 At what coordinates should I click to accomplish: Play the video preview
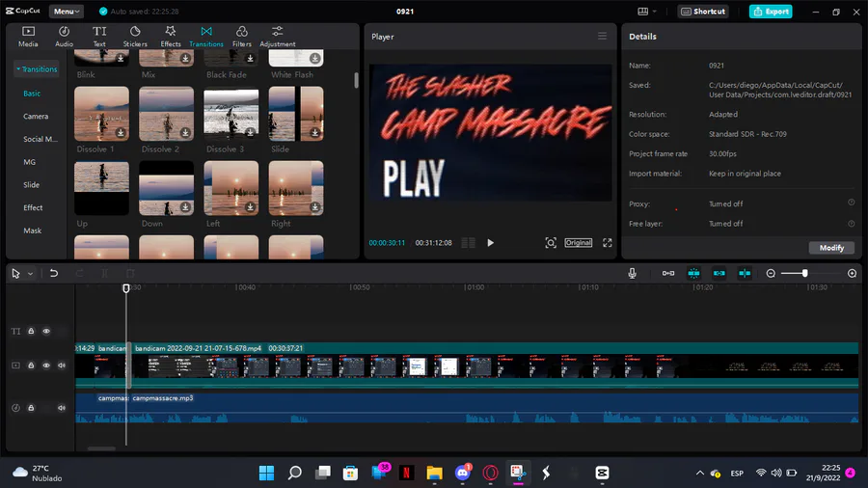490,242
